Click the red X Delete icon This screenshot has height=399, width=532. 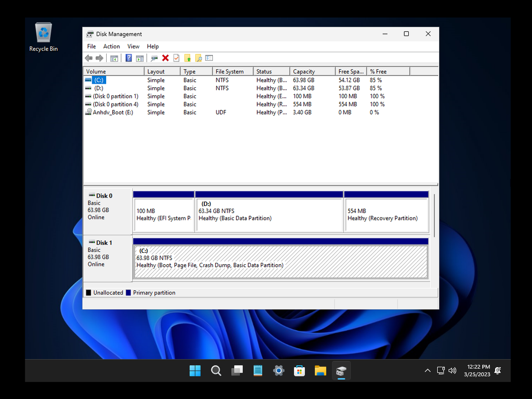click(166, 58)
